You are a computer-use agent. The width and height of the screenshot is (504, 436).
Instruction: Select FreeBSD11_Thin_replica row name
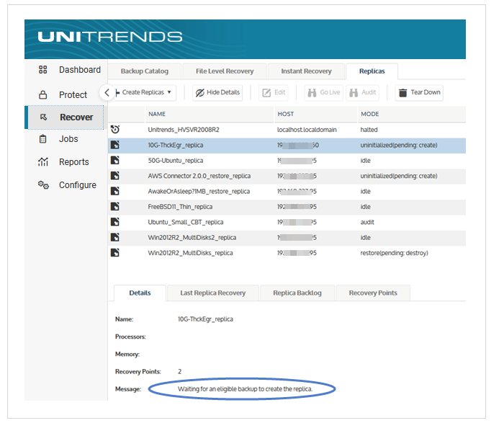pos(180,207)
